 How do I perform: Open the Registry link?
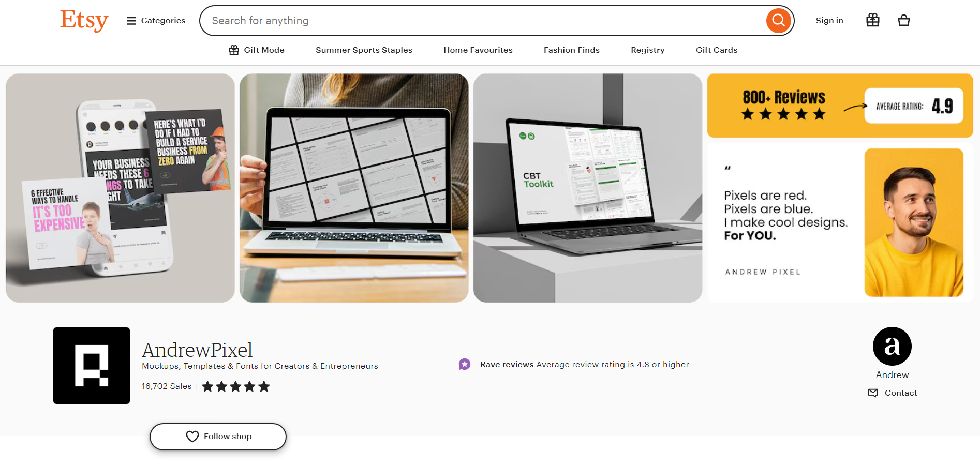648,50
